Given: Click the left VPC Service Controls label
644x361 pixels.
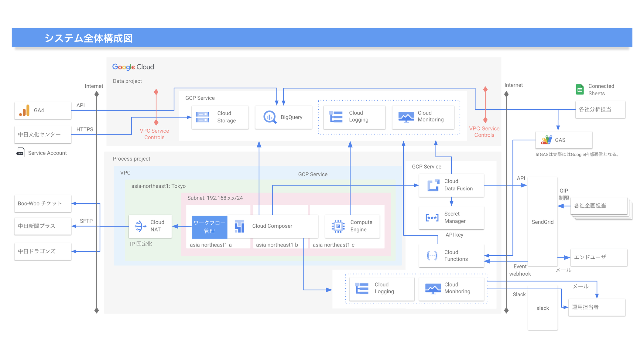Looking at the screenshot, I should [154, 134].
